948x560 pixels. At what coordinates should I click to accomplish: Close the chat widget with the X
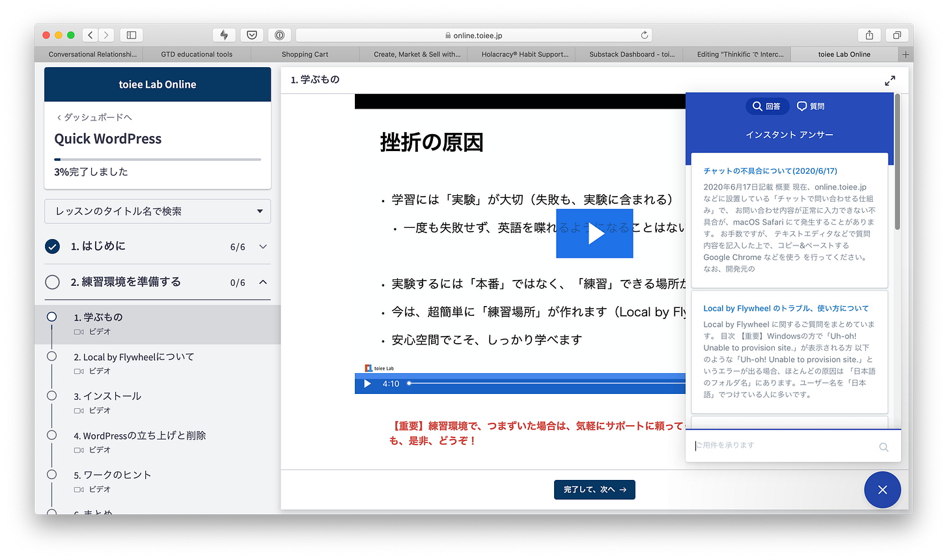point(882,490)
